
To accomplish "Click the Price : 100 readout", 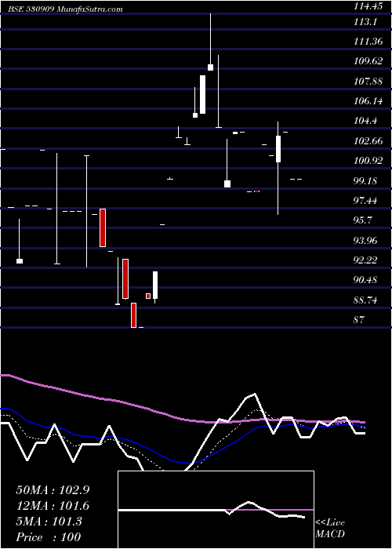I will (x=49, y=536).
